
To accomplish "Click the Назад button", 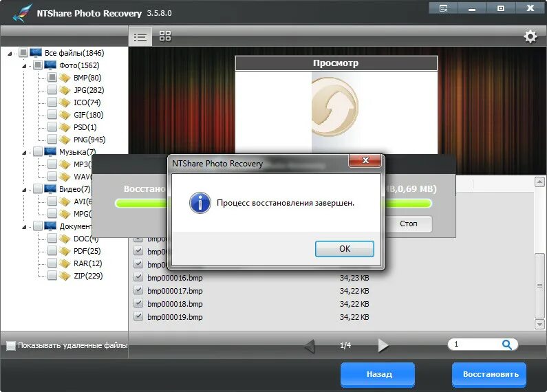I will (x=379, y=374).
